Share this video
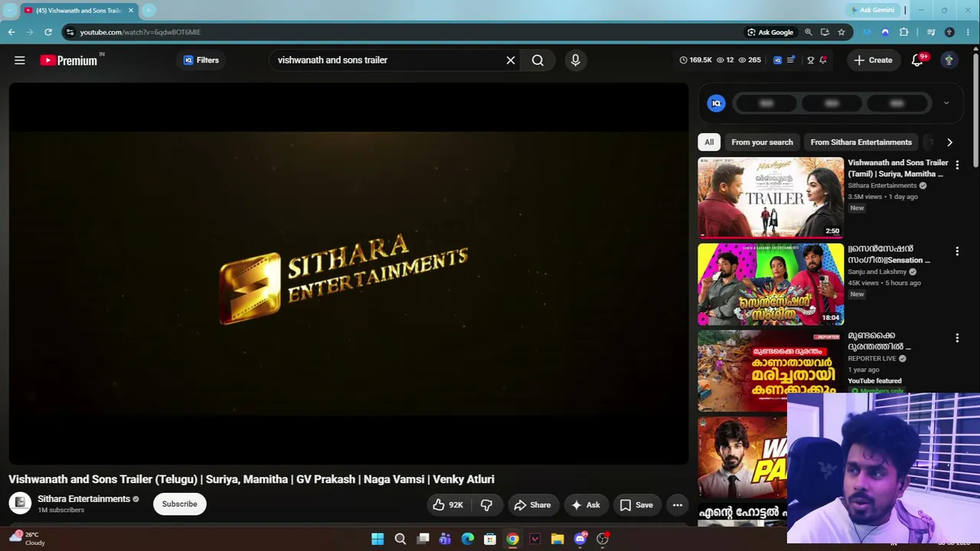This screenshot has width=980, height=551. click(x=532, y=505)
